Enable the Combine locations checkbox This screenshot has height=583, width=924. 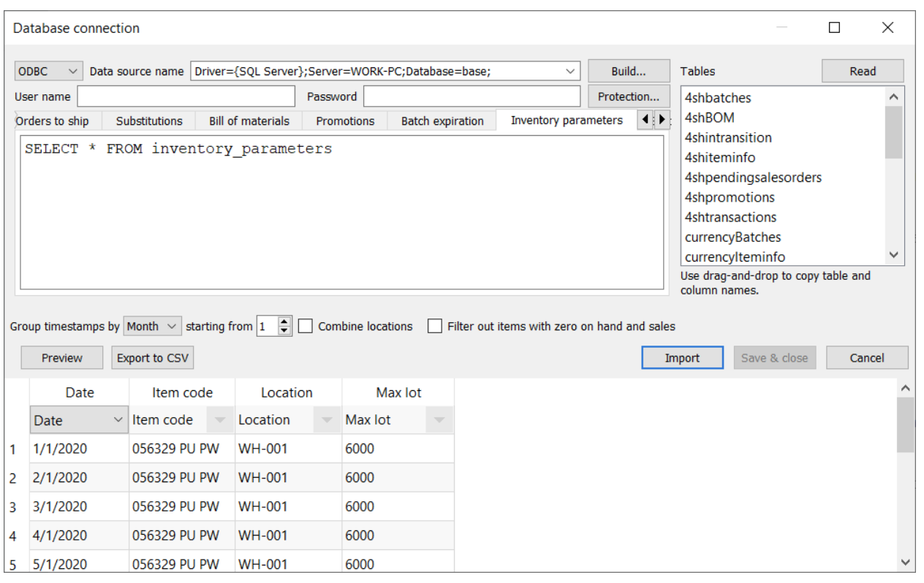click(306, 327)
